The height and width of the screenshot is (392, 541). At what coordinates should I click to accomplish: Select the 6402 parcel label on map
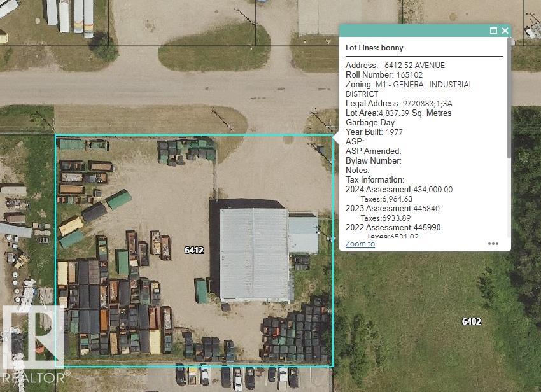(x=471, y=321)
